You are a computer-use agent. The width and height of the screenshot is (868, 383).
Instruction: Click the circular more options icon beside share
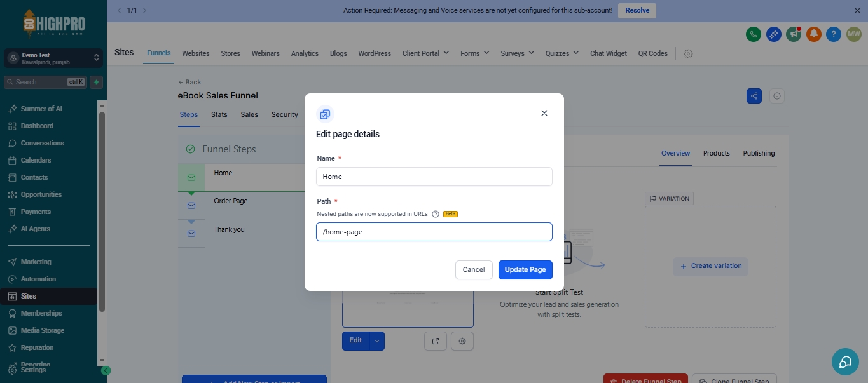tap(776, 96)
